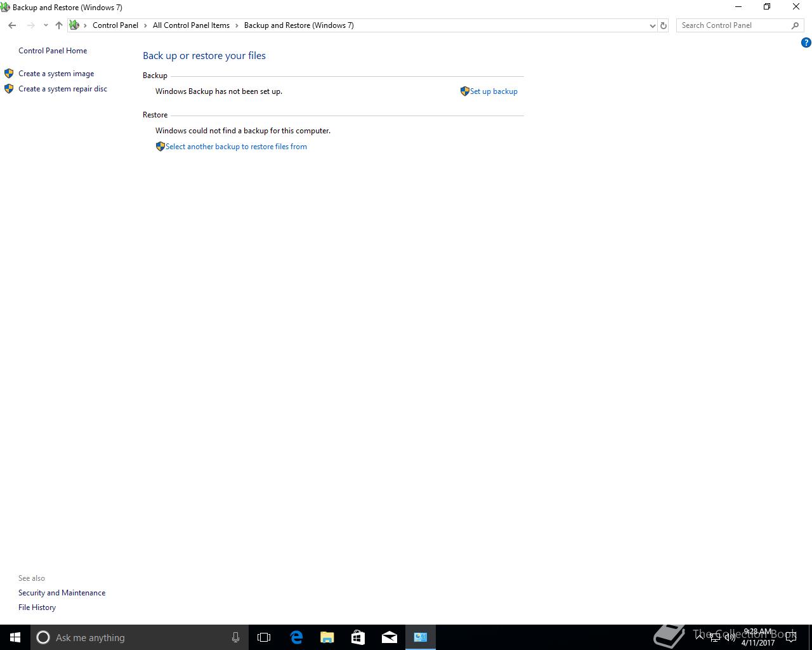Viewport: 812px width, 650px height.
Task: Click Ask me anything search box
Action: [138, 637]
